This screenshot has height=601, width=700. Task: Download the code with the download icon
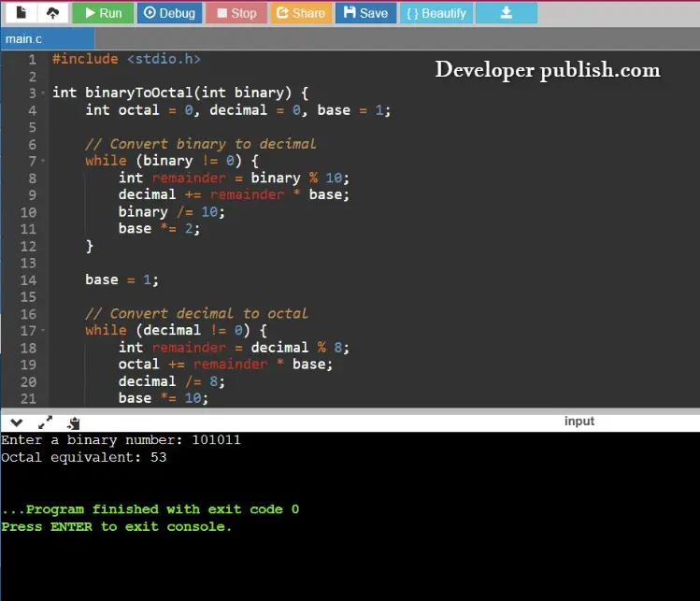(507, 13)
